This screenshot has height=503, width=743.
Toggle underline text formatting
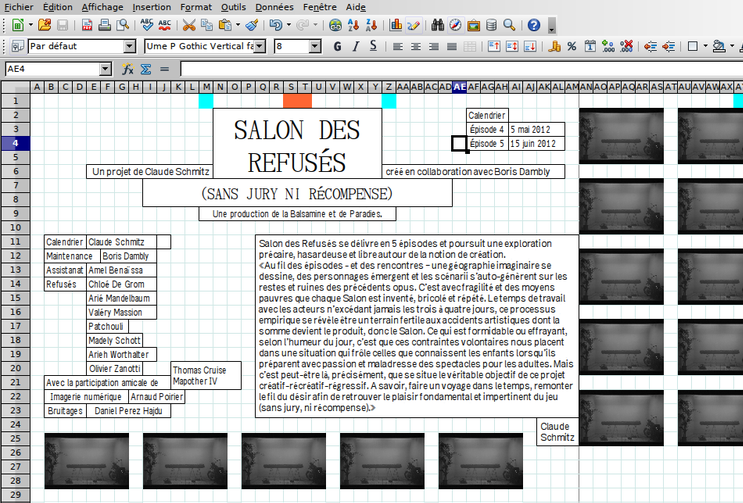pos(373,47)
